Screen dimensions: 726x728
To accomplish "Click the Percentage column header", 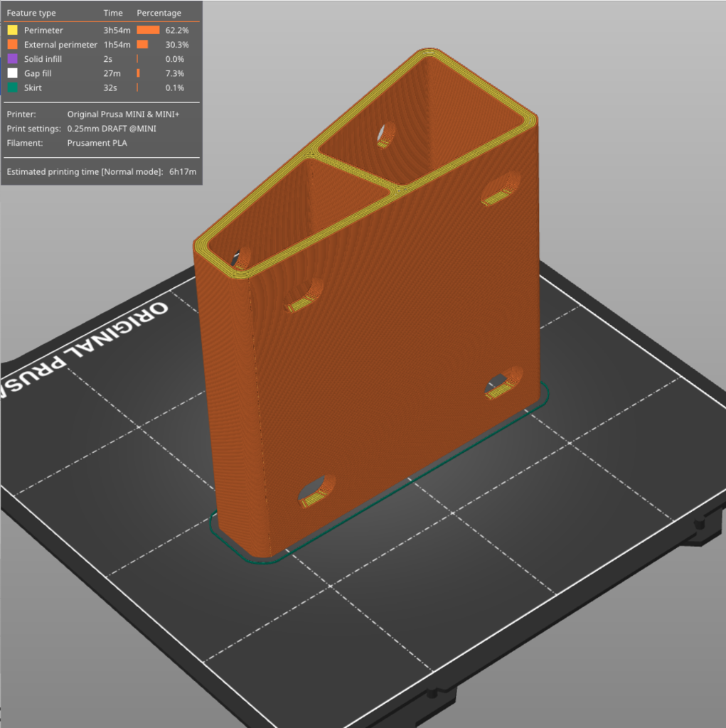I will tap(159, 13).
